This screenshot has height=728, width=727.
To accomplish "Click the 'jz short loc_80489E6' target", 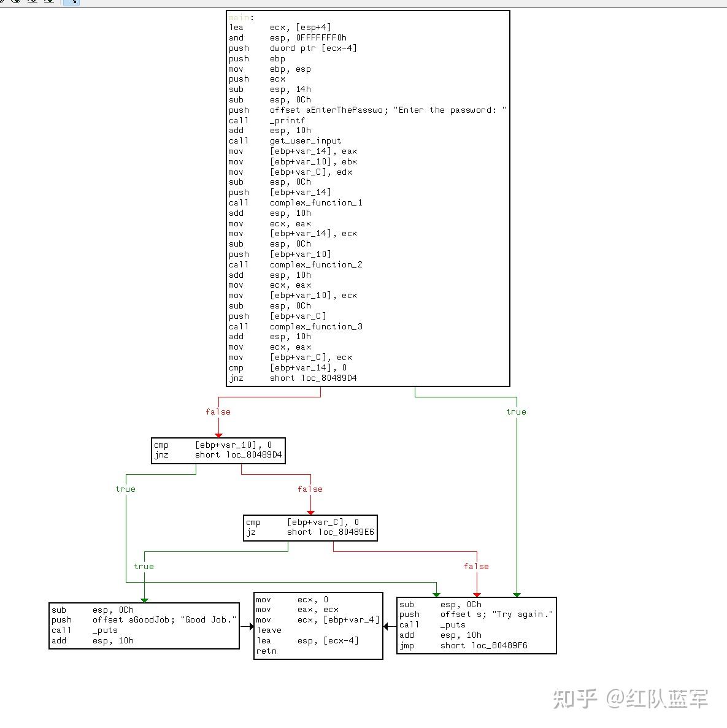I will pyautogui.click(x=346, y=532).
